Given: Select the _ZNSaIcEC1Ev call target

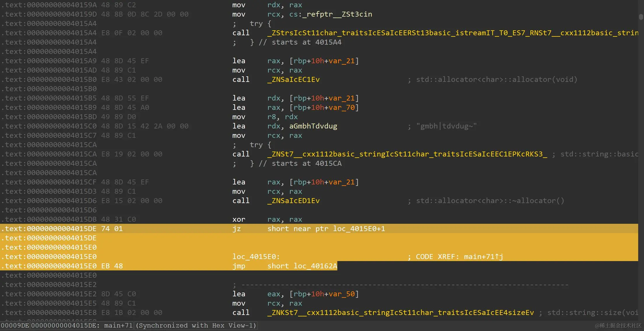Looking at the screenshot, I should [x=293, y=80].
